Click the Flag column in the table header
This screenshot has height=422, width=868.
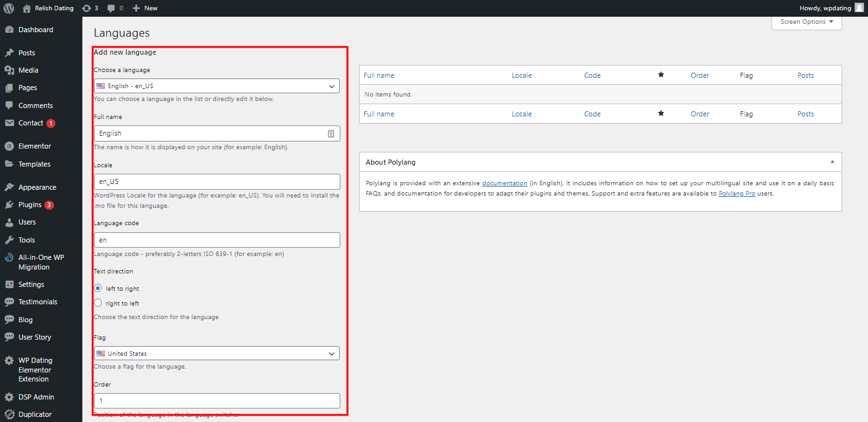coord(746,75)
